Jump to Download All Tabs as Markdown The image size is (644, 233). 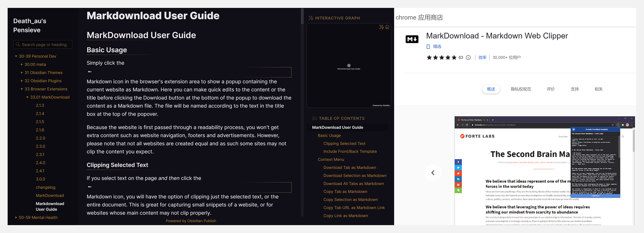tap(354, 184)
